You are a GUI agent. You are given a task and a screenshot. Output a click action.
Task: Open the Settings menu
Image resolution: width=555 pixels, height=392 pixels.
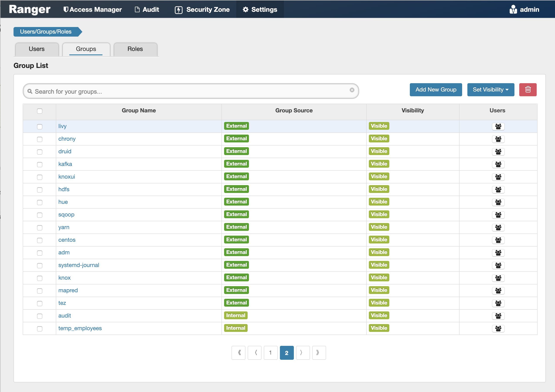(260, 9)
